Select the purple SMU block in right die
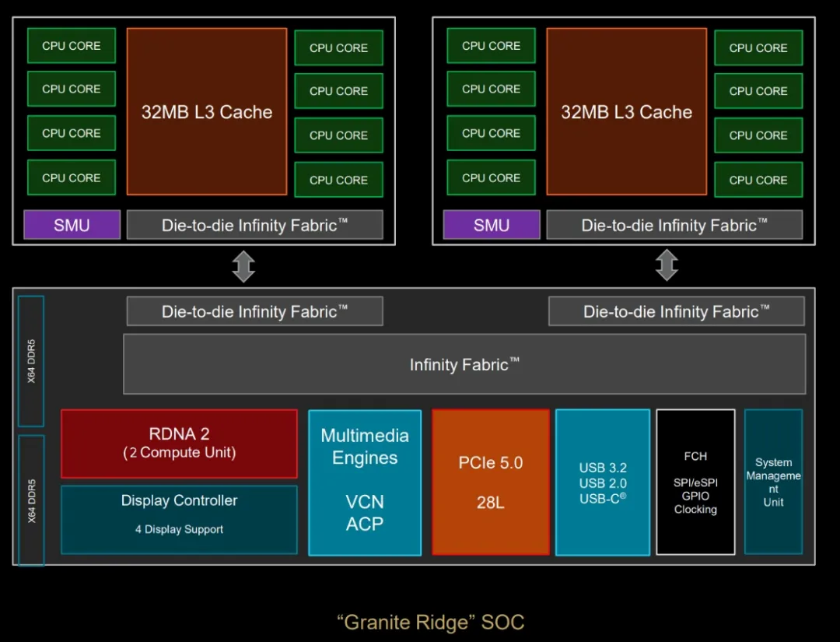 point(492,225)
